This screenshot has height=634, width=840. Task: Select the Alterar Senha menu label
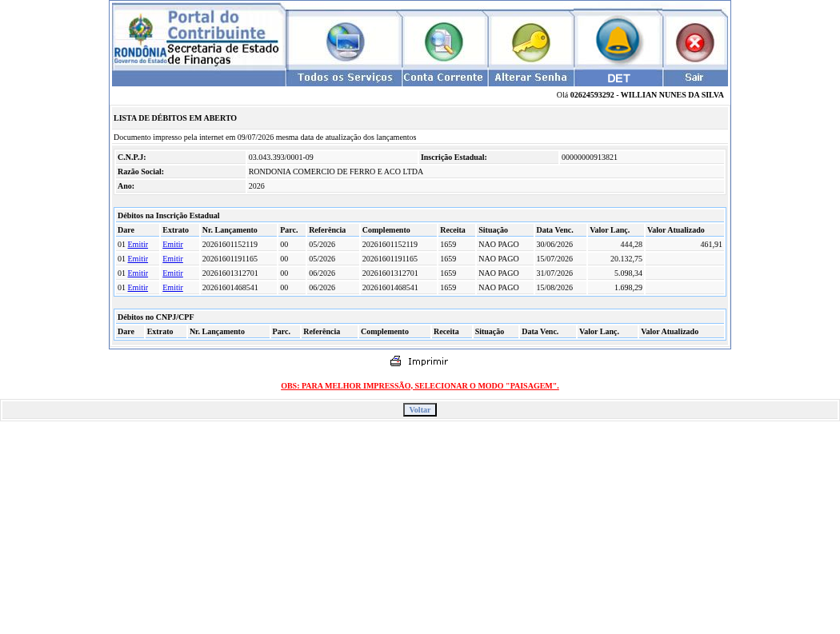coord(531,78)
